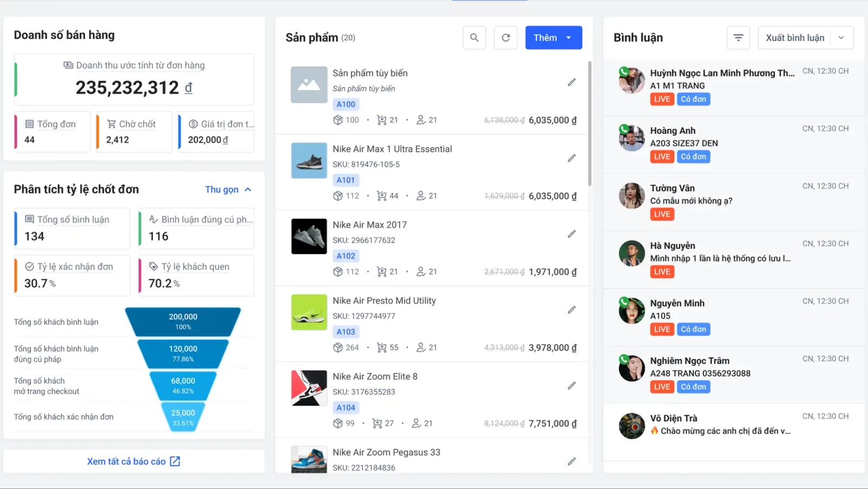The width and height of the screenshot is (868, 489).
Task: Click the Bình luận đúng cú pháp icon
Action: click(154, 219)
